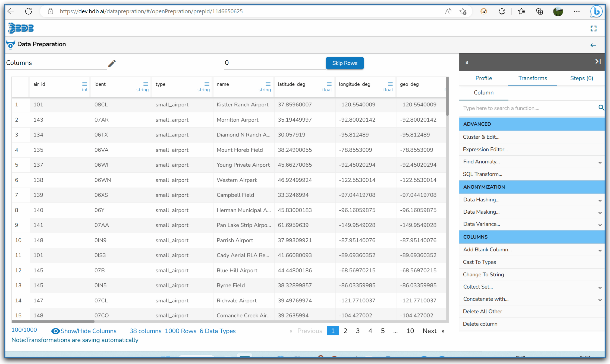Expand Add Blank Column options
Viewport: 610px width, 364px height.
tap(600, 250)
